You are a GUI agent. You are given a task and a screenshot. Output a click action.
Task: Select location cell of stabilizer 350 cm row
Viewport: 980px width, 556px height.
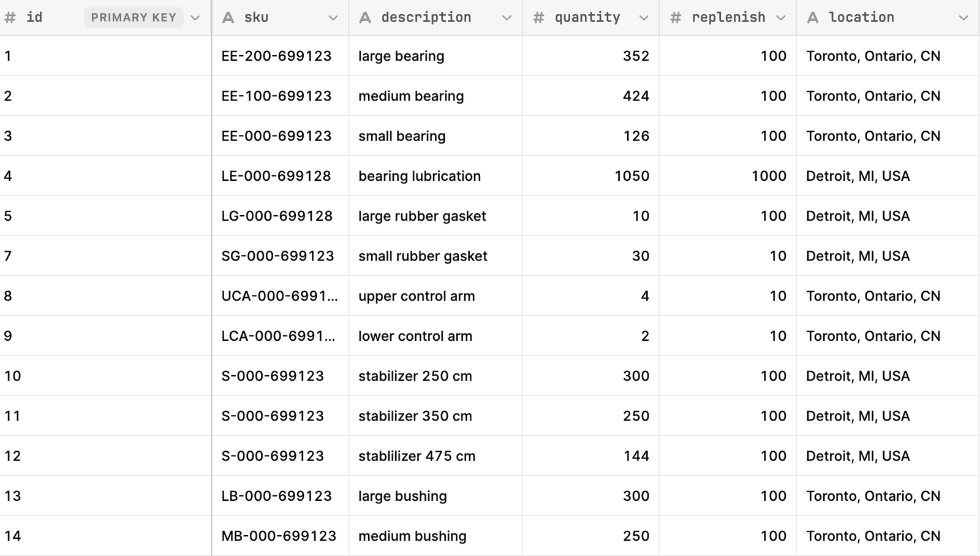click(x=888, y=416)
